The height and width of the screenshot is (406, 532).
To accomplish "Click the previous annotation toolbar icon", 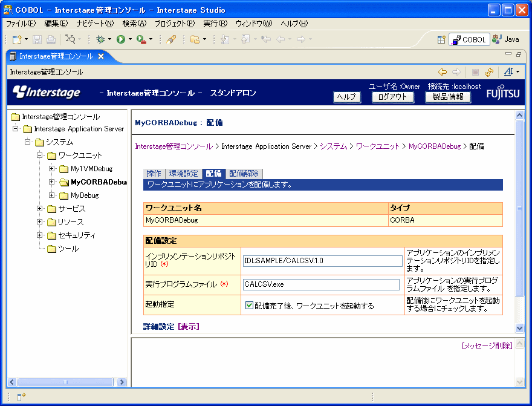I will point(245,39).
